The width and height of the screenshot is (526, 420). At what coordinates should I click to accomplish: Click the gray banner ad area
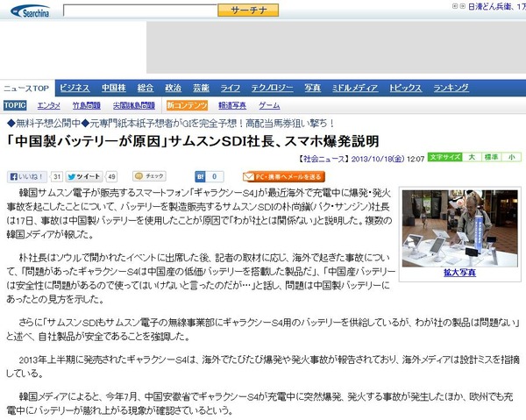[x=336, y=47]
